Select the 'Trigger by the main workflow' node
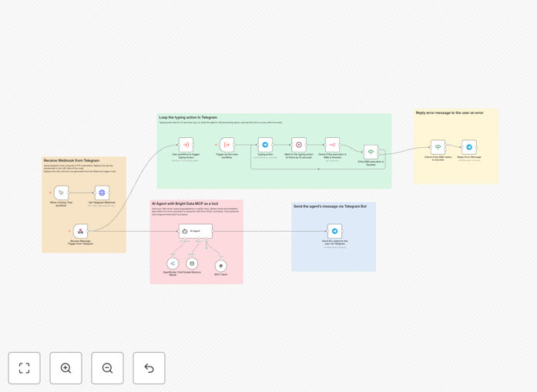The width and height of the screenshot is (537, 392). pyautogui.click(x=227, y=145)
